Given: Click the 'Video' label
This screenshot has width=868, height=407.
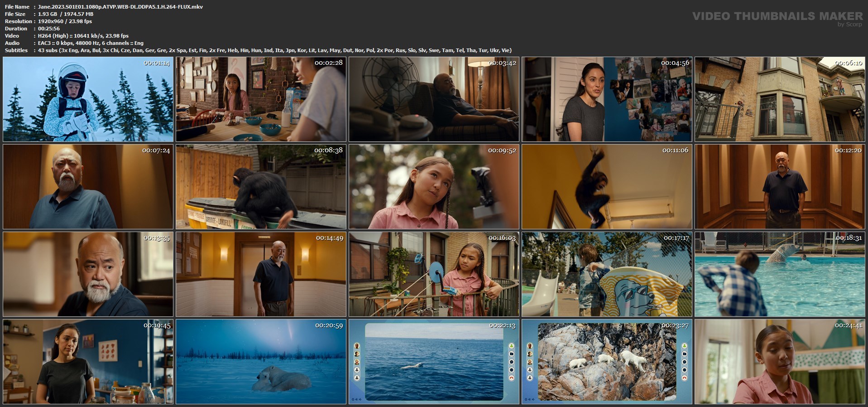Looking at the screenshot, I should [x=12, y=36].
